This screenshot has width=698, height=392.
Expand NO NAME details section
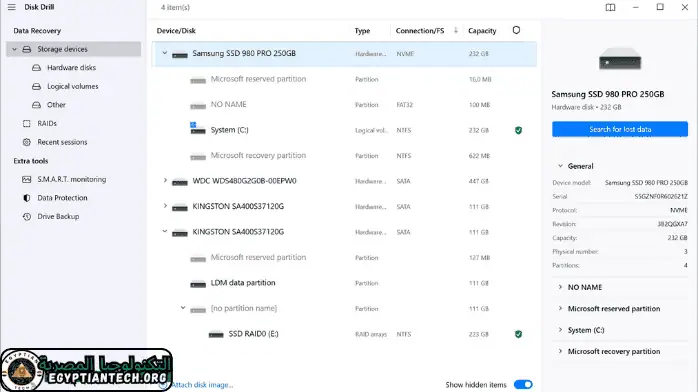click(560, 287)
